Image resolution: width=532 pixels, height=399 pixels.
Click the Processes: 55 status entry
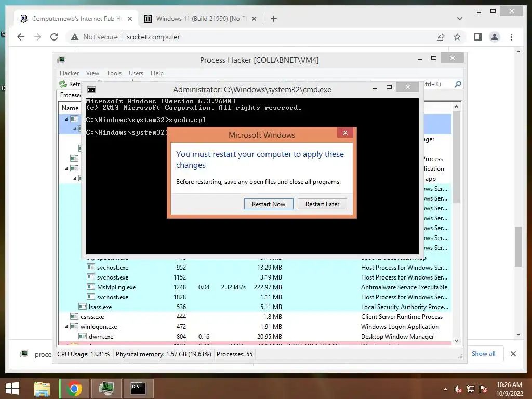pos(234,354)
